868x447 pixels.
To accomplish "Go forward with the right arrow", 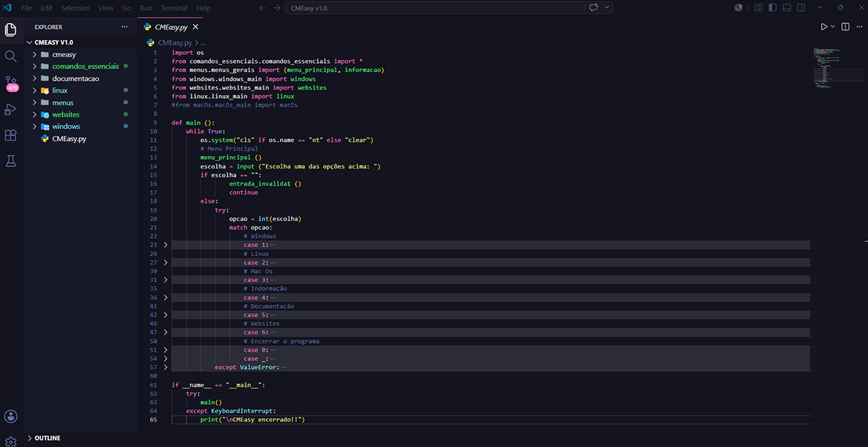I will [277, 7].
